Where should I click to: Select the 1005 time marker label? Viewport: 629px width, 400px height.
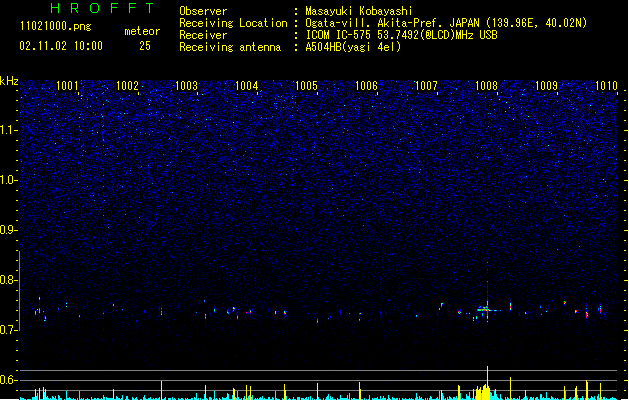coord(306,86)
